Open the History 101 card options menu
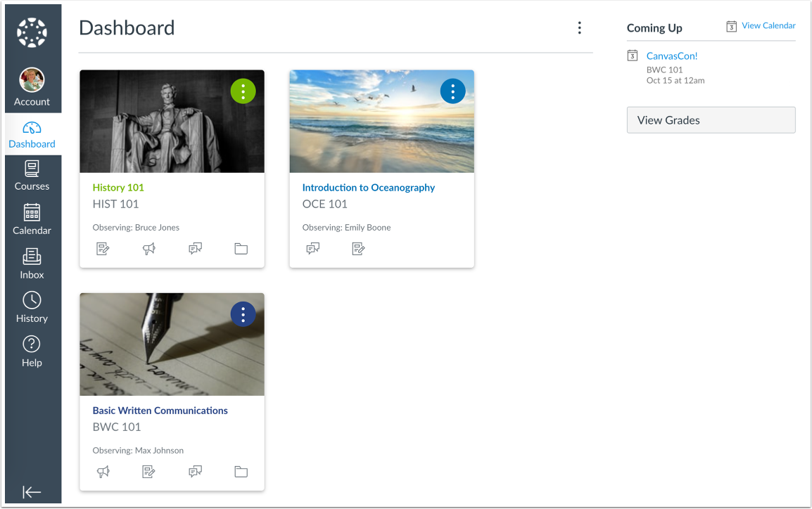The width and height of the screenshot is (812, 509). coord(243,91)
